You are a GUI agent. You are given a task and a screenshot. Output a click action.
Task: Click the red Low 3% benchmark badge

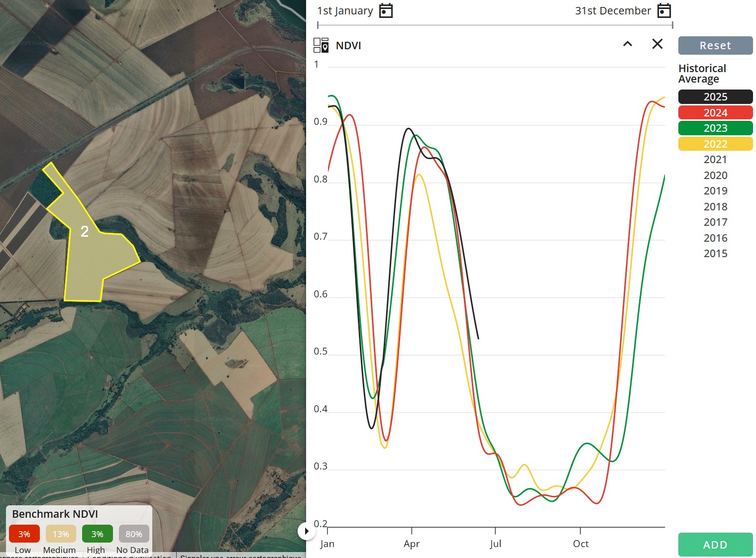coord(23,534)
